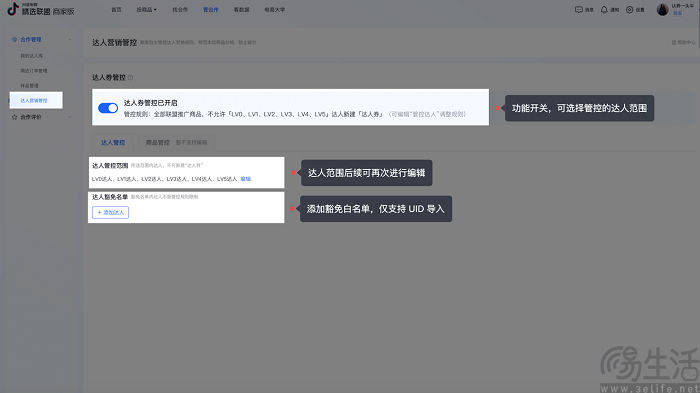This screenshot has width=700, height=393.
Task: Open 样品管理 in the sidebar
Action: [x=29, y=85]
